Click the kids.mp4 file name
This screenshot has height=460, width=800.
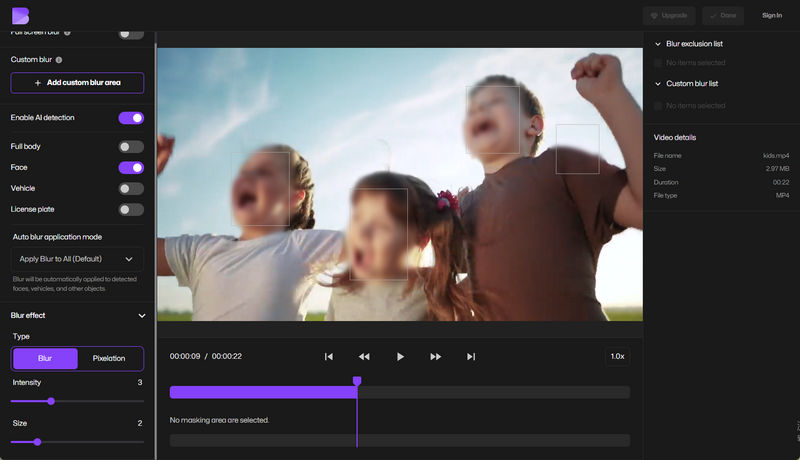coord(776,156)
